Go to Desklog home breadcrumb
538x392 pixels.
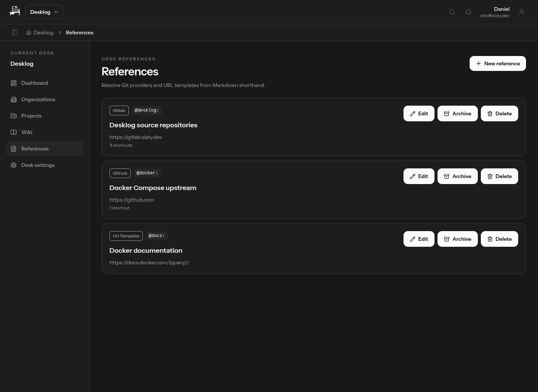coord(40,32)
